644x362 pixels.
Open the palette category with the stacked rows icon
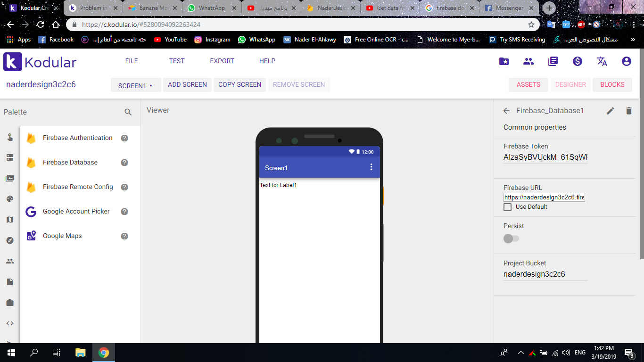click(x=10, y=157)
